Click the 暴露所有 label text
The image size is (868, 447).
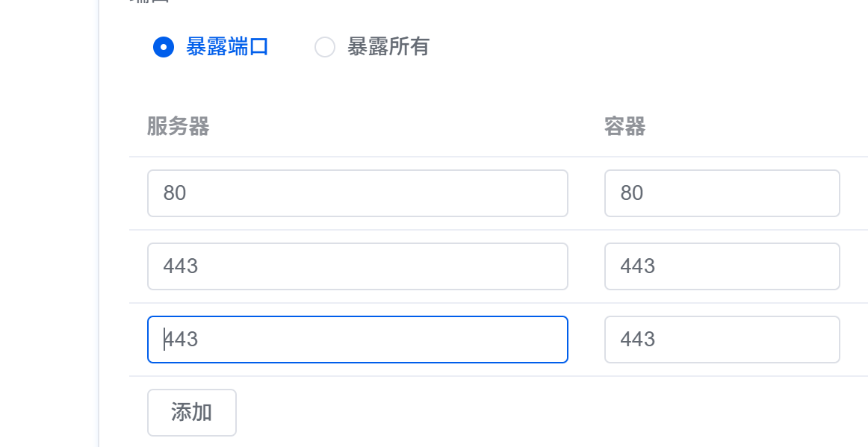point(388,47)
